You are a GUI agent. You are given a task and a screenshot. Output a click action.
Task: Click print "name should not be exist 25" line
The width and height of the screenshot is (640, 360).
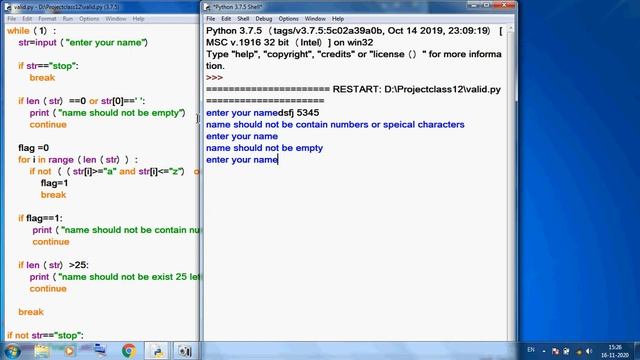click(114, 277)
